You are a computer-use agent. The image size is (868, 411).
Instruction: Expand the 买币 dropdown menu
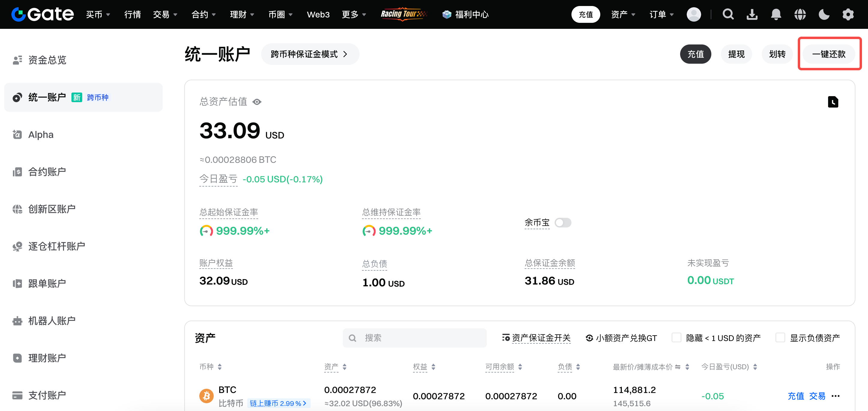click(98, 14)
